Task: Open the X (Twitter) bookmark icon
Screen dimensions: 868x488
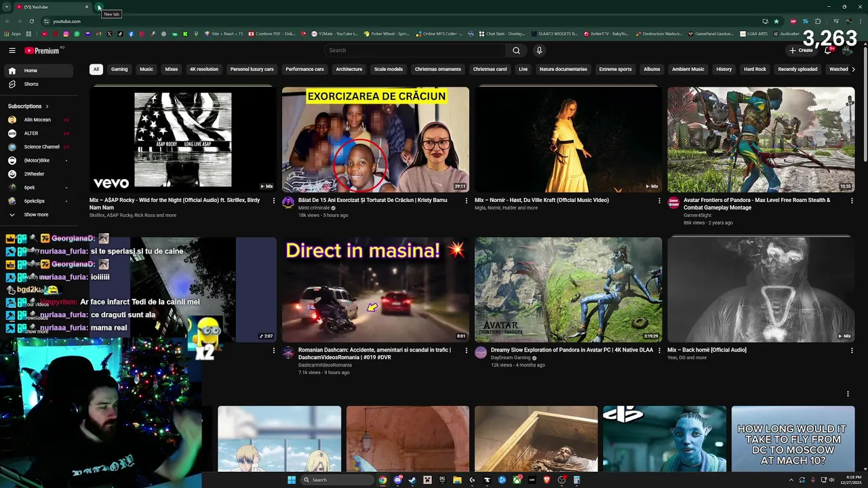Action: tap(109, 33)
